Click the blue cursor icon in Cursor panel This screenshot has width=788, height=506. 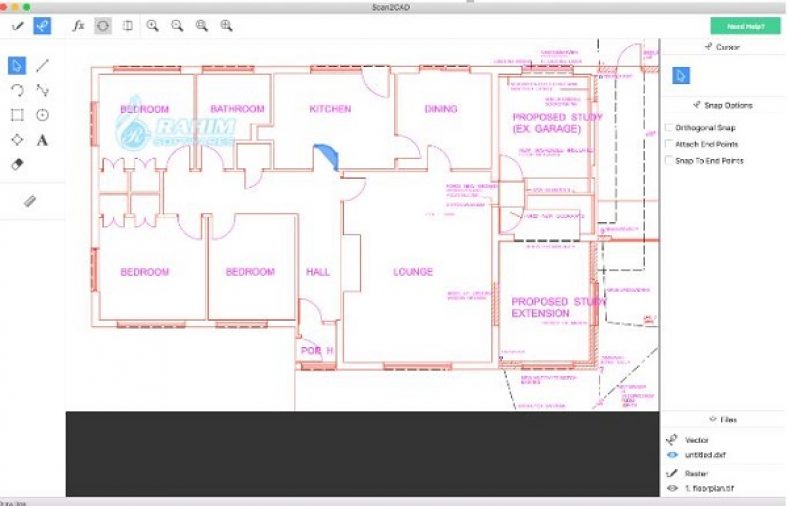point(681,76)
